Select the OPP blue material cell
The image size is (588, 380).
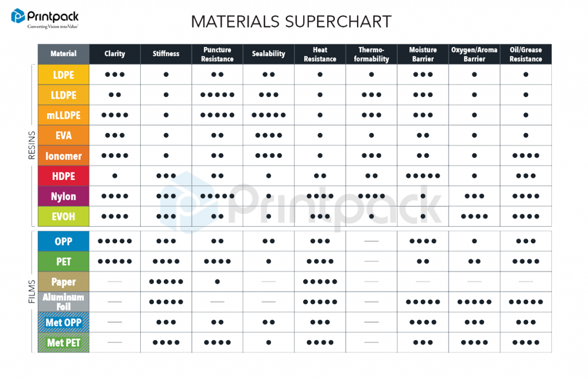(x=63, y=241)
